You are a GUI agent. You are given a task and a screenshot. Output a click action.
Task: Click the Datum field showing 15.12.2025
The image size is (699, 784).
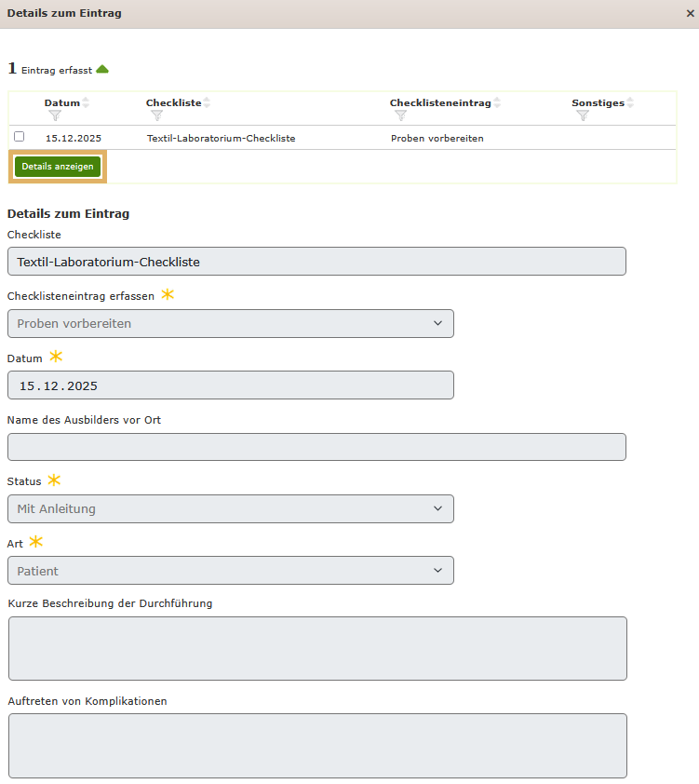230,385
